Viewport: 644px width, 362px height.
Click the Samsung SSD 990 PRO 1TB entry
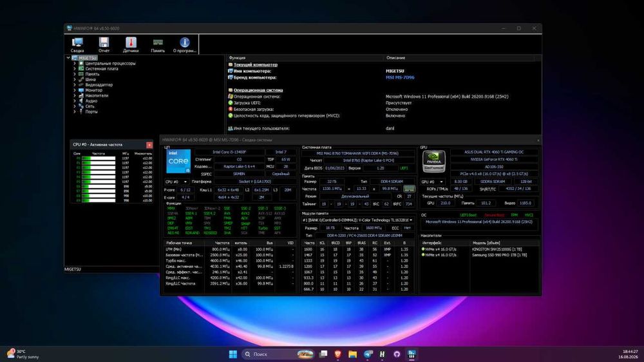[499, 255]
